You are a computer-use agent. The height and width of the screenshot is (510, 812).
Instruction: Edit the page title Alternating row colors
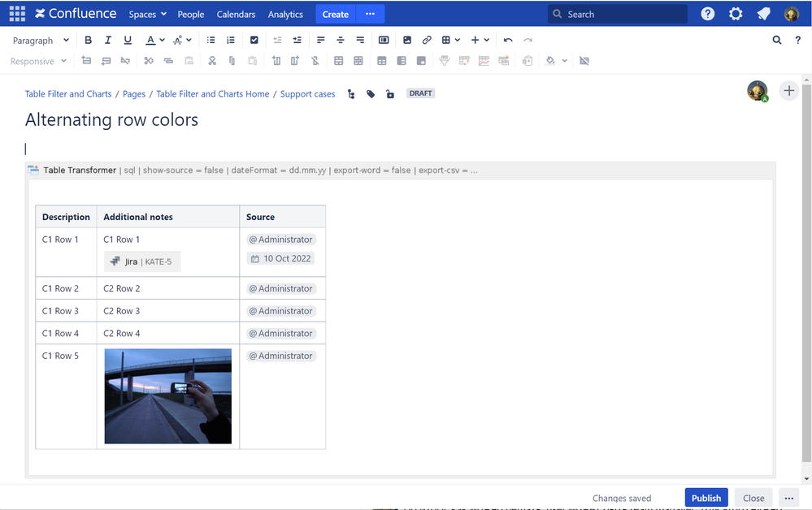pos(111,120)
